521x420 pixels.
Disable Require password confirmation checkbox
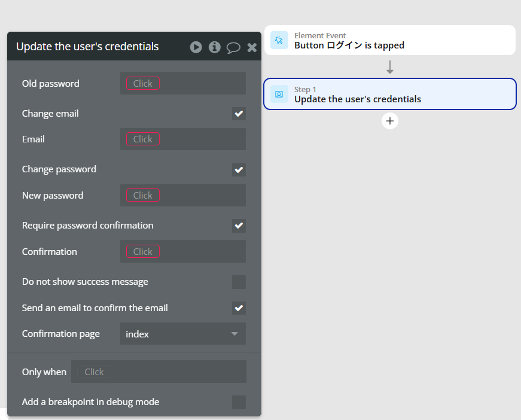click(x=239, y=226)
